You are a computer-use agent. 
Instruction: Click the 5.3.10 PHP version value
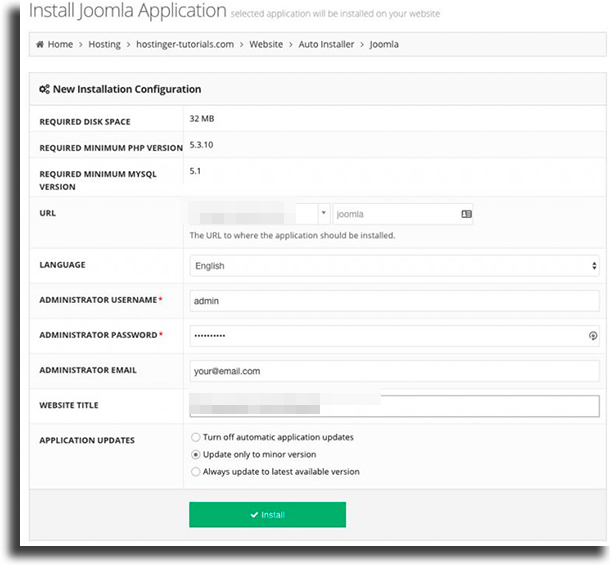201,145
